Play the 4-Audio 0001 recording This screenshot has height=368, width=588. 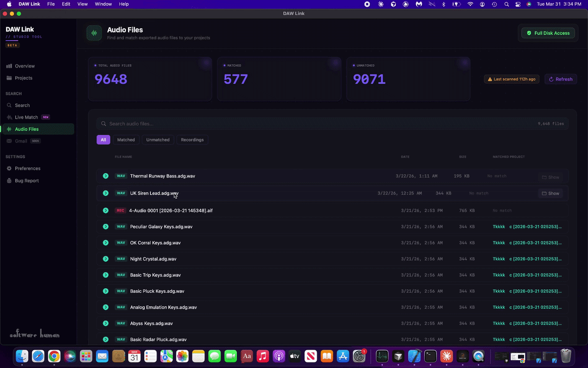[x=106, y=210]
